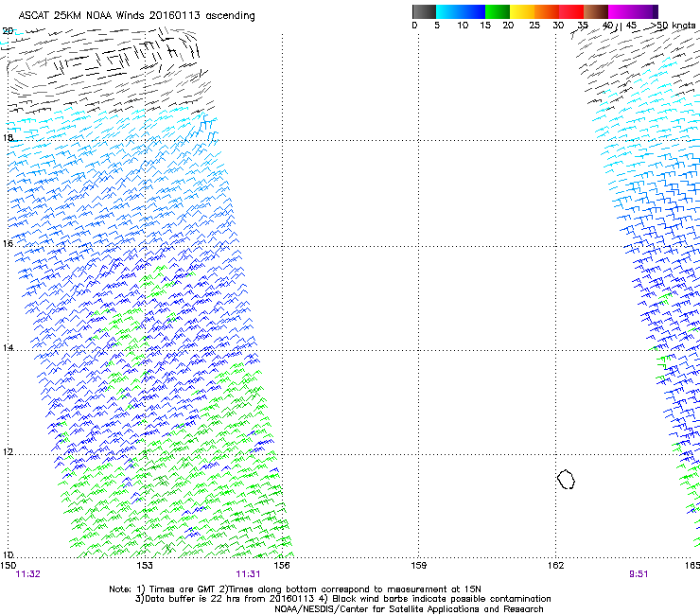Click the '45' label under the color bar
Viewport: 700px width, 615px height.
tap(631, 26)
